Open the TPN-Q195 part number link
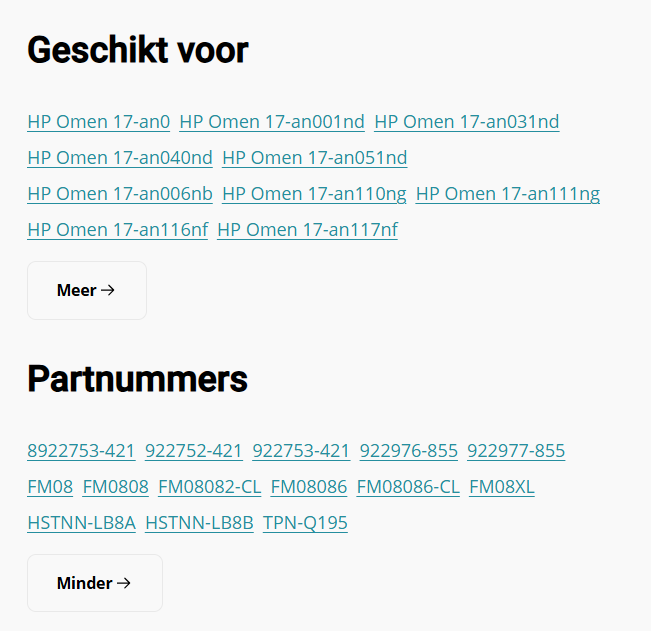The image size is (651, 631). [x=305, y=523]
